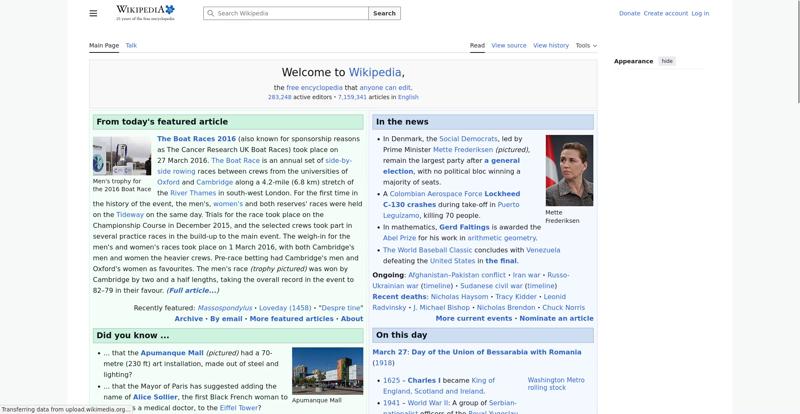800x414 pixels.
Task: Open the Nominate an article link
Action: (556, 318)
